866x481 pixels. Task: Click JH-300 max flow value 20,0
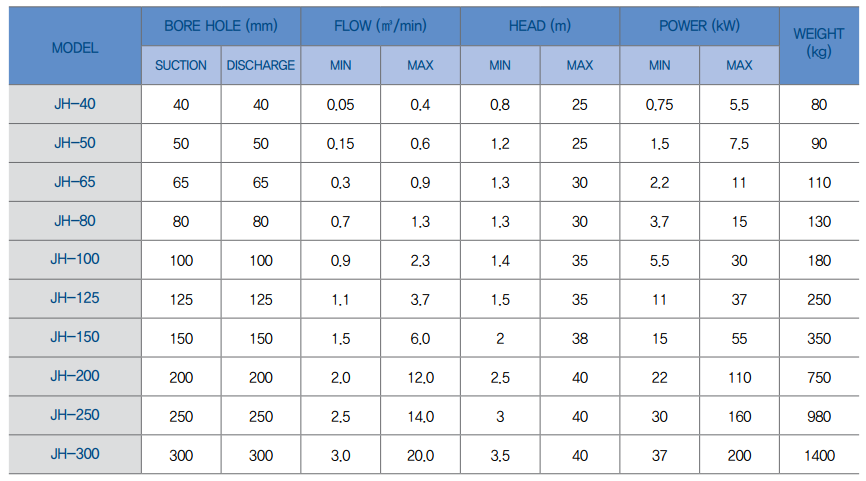coord(420,455)
